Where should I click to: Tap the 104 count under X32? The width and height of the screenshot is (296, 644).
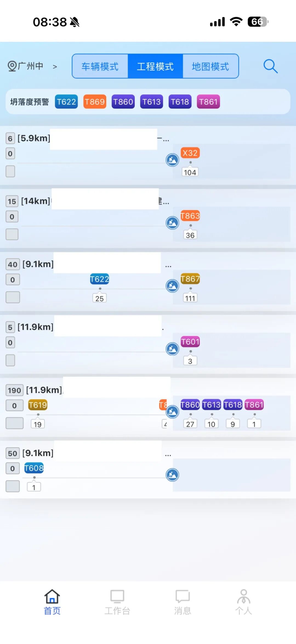(x=190, y=172)
